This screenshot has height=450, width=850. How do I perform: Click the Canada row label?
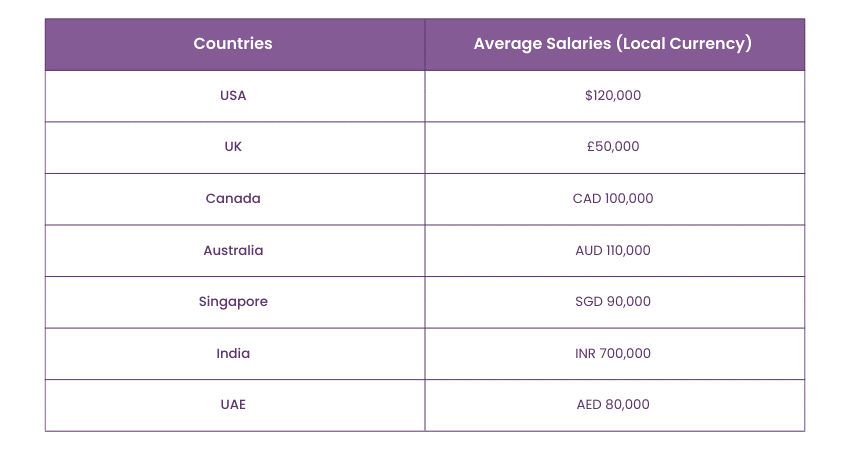(x=233, y=198)
